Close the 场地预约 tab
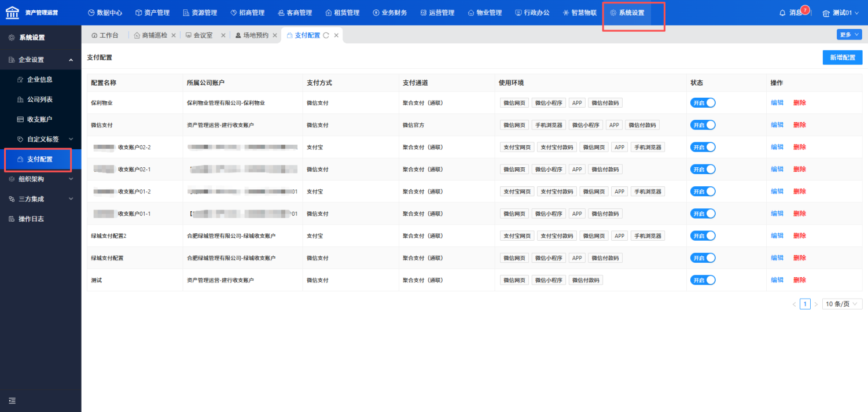 (x=275, y=35)
